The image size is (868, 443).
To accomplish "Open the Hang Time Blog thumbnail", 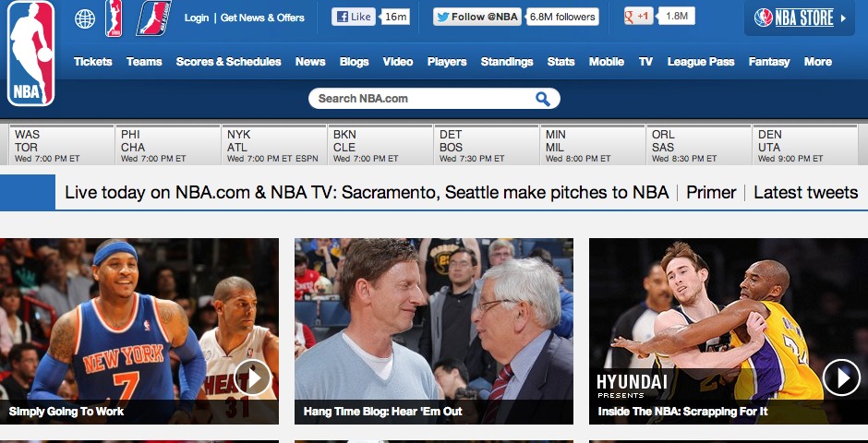I will [x=434, y=331].
